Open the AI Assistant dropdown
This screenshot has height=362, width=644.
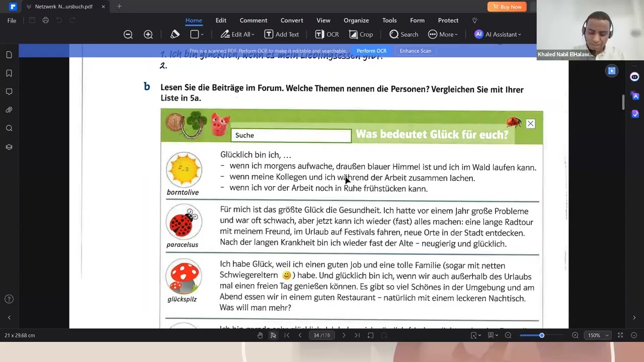pos(498,34)
